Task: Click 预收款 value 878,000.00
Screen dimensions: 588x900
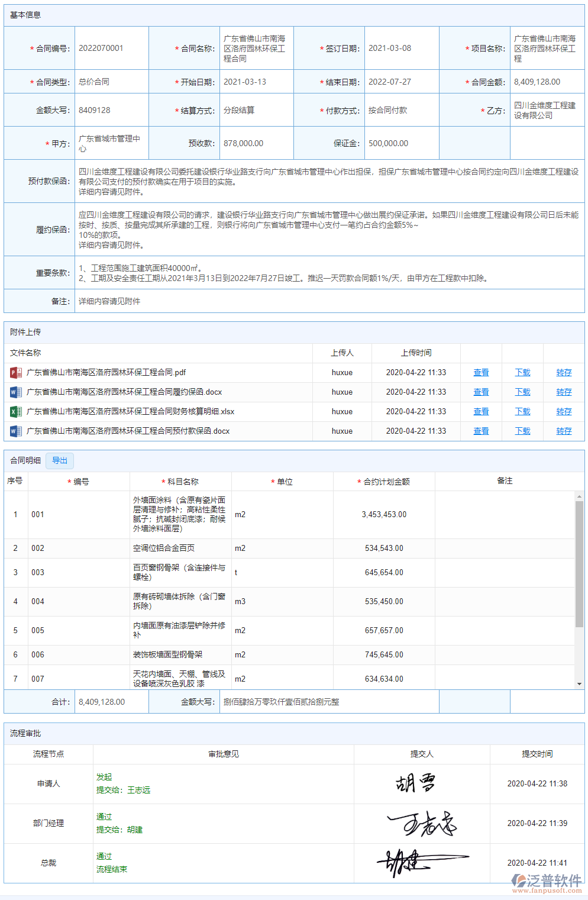Action: pos(244,143)
